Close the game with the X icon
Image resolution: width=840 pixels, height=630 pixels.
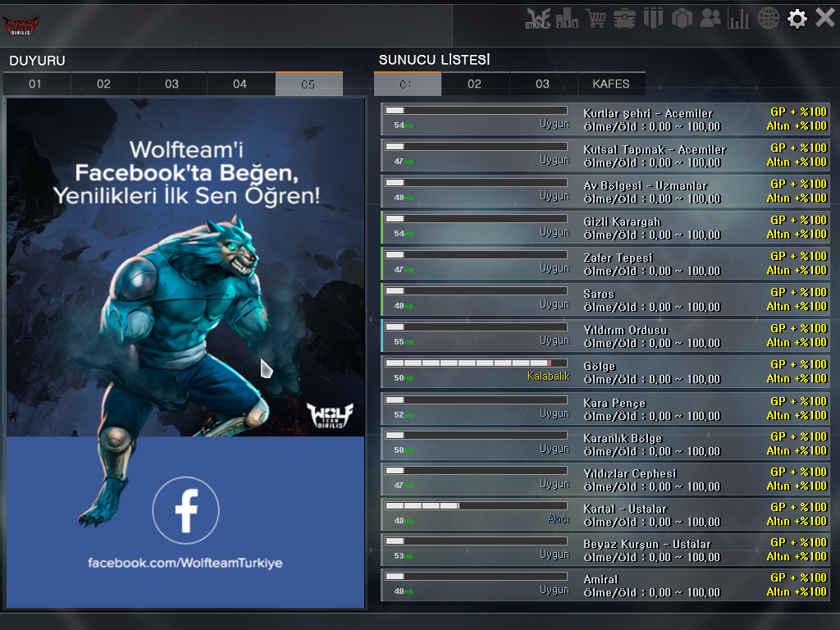tap(825, 18)
